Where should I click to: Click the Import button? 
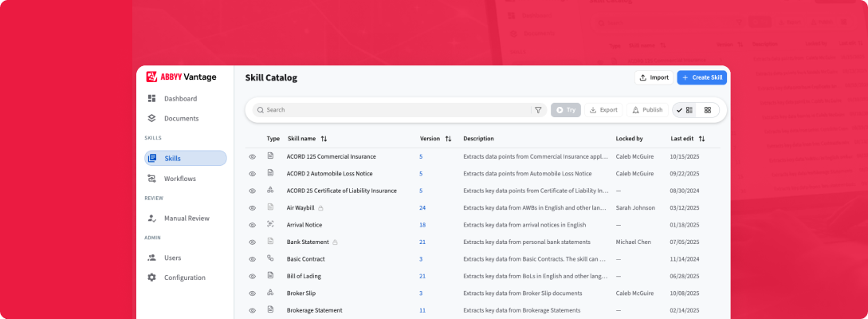coord(653,77)
